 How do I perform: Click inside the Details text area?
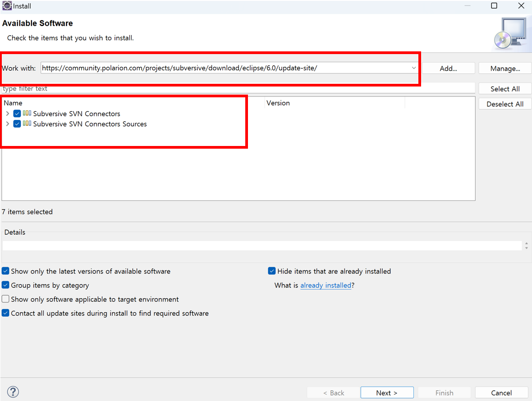262,246
